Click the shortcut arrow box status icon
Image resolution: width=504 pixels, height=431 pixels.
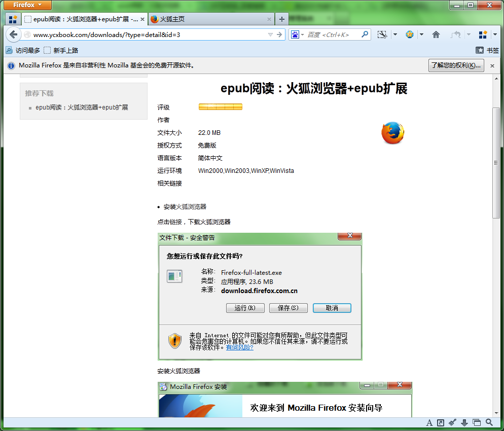[x=440, y=423]
